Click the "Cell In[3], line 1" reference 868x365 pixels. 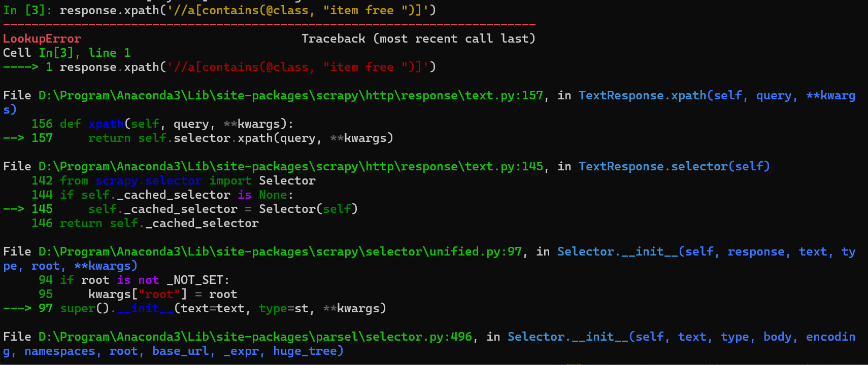pos(66,53)
